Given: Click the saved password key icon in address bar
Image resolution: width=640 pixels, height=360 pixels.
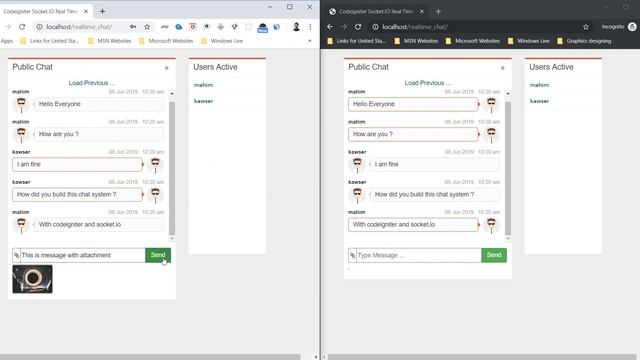Looking at the screenshot, I should [x=133, y=27].
